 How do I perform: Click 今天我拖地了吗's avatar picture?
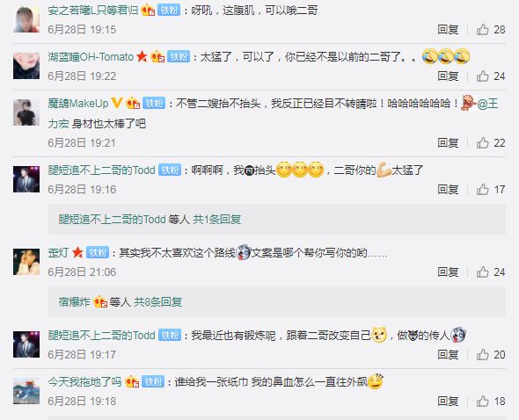pos(26,391)
